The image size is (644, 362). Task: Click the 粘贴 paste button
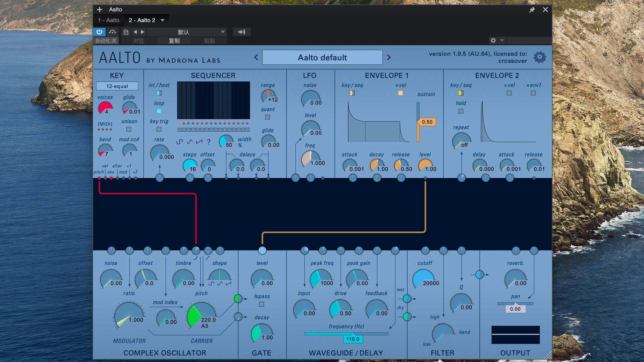coord(209,41)
